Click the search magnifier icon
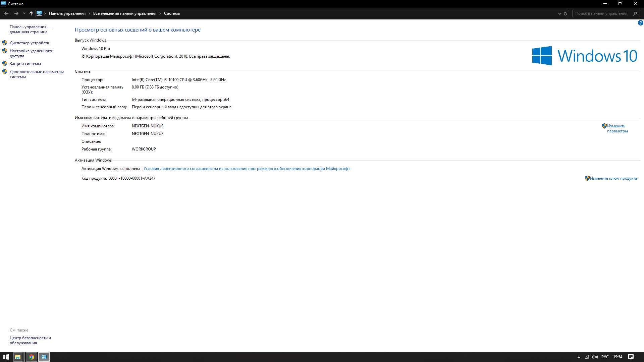 click(635, 13)
